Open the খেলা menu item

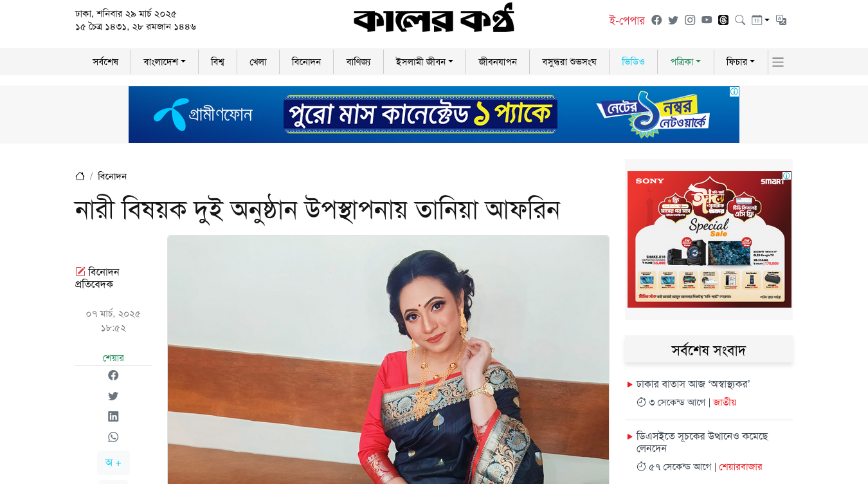258,62
